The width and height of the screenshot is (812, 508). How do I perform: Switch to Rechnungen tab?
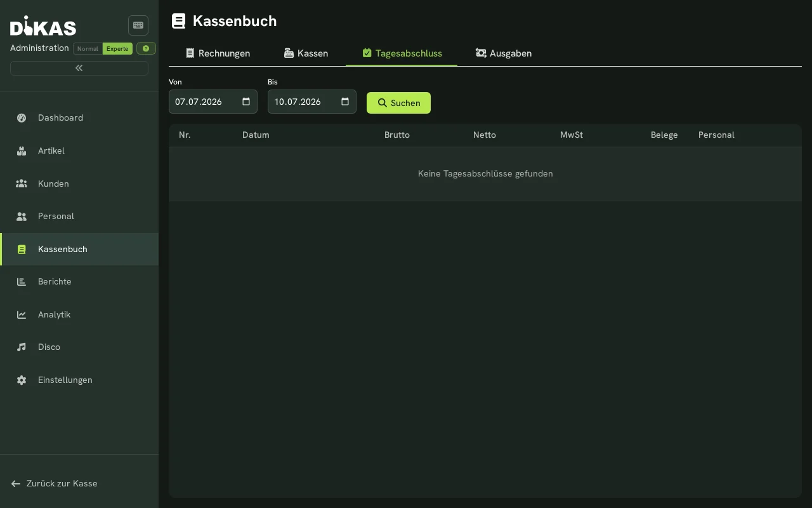(218, 53)
